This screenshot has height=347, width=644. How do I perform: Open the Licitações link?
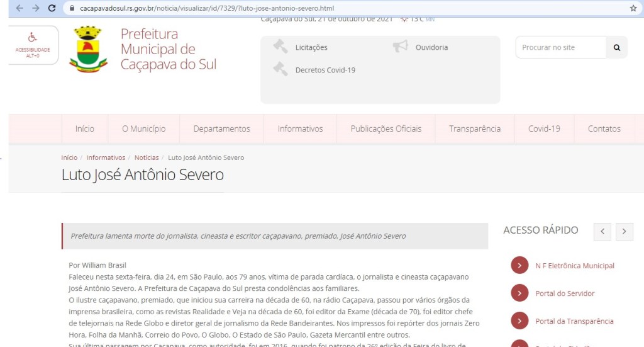[311, 47]
